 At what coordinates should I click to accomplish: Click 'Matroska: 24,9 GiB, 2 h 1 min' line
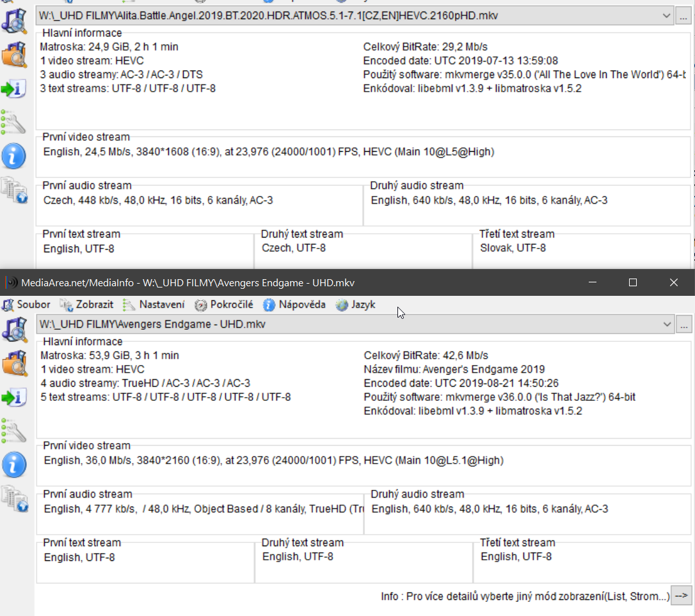point(109,47)
